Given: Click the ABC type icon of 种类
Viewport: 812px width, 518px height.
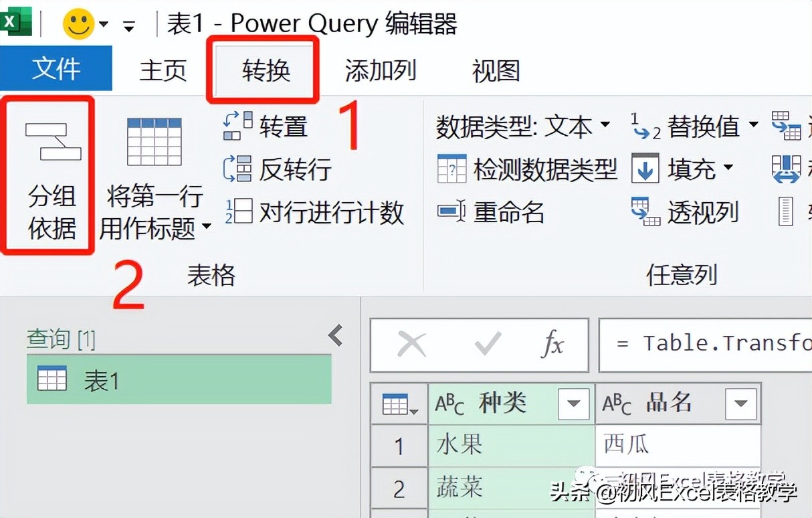Looking at the screenshot, I should click(x=450, y=404).
